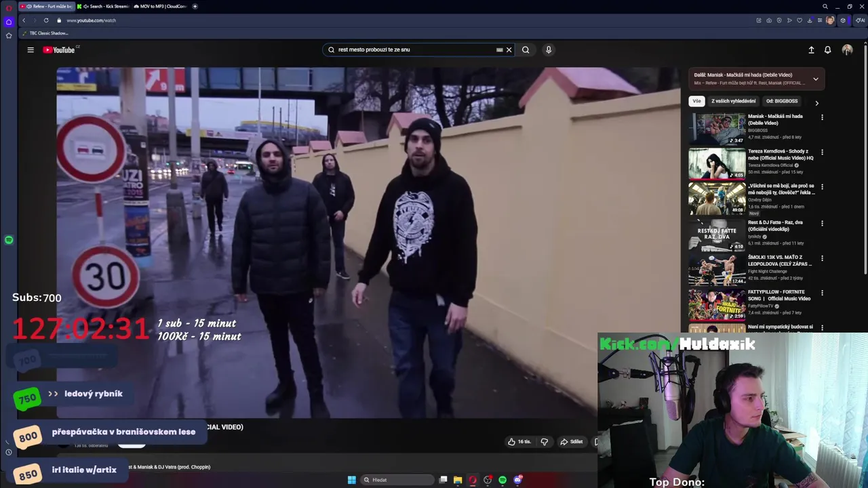Open Opera sidebar home start page icon
The height and width of the screenshot is (488, 868).
[9, 22]
